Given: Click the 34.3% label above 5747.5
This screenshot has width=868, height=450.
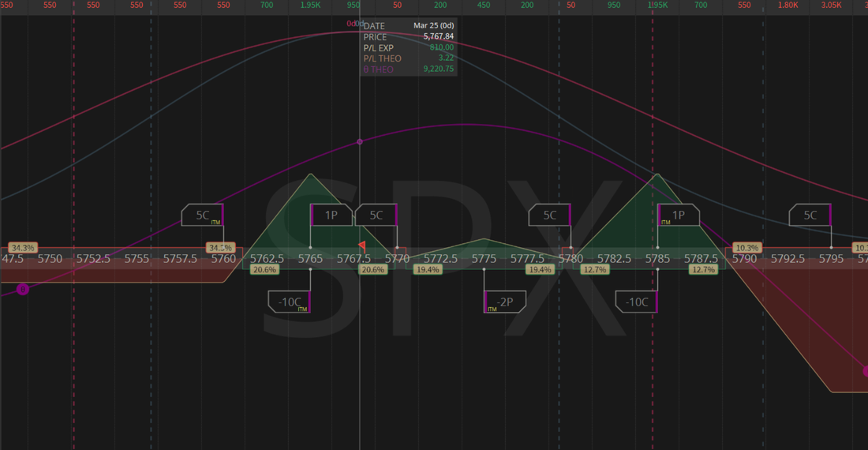Looking at the screenshot, I should point(23,247).
